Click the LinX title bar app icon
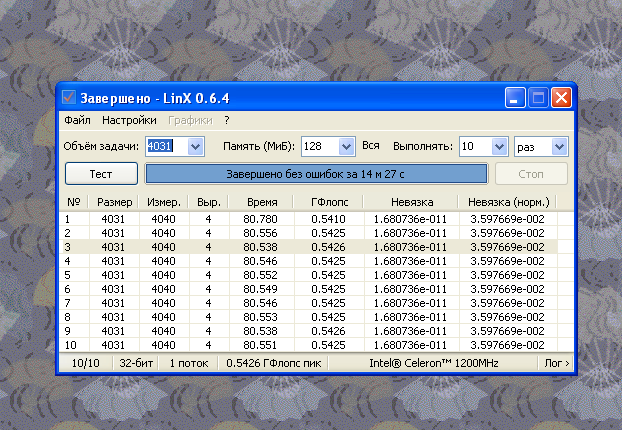 [69, 97]
